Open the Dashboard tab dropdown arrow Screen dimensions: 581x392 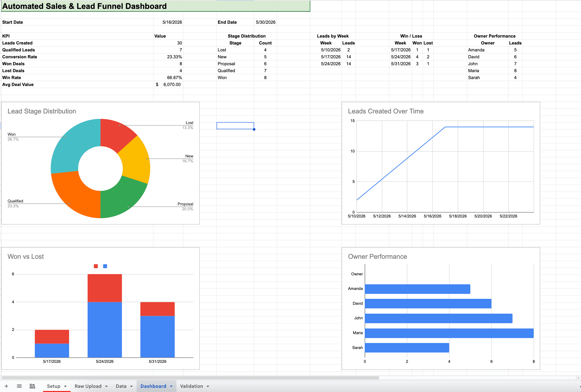171,387
